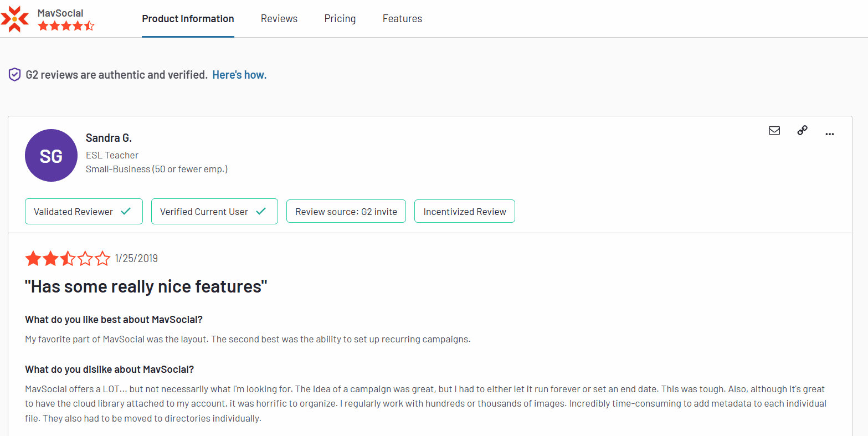
Task: Open the Pricing tab
Action: (340, 19)
